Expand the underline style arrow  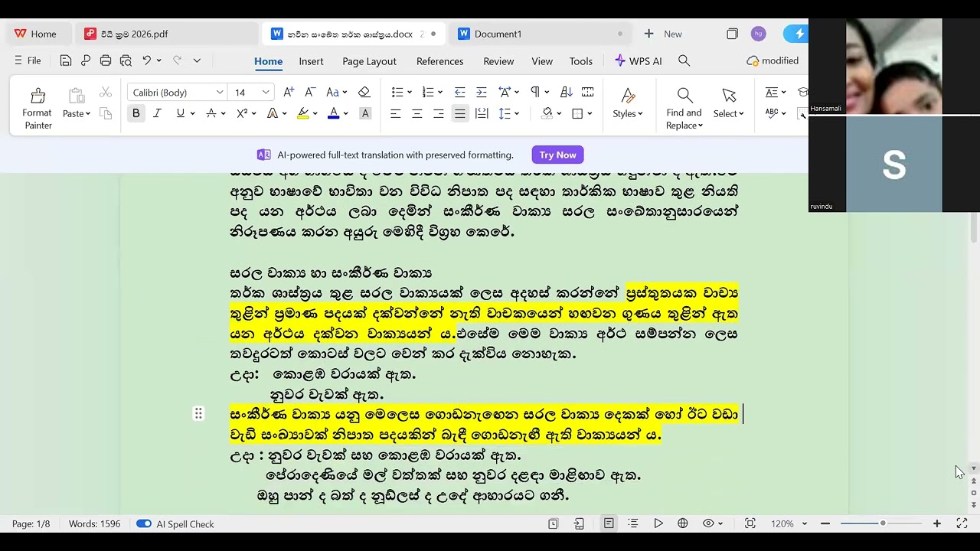[192, 113]
